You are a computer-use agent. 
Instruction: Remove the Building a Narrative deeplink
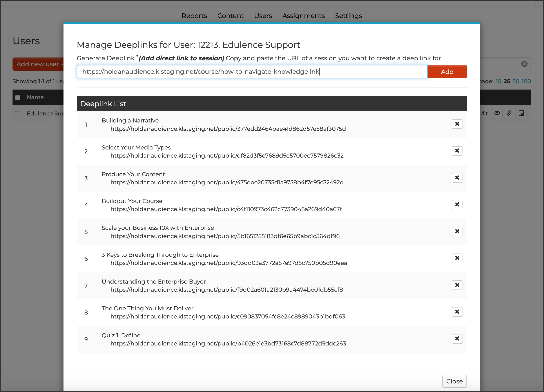(x=457, y=124)
